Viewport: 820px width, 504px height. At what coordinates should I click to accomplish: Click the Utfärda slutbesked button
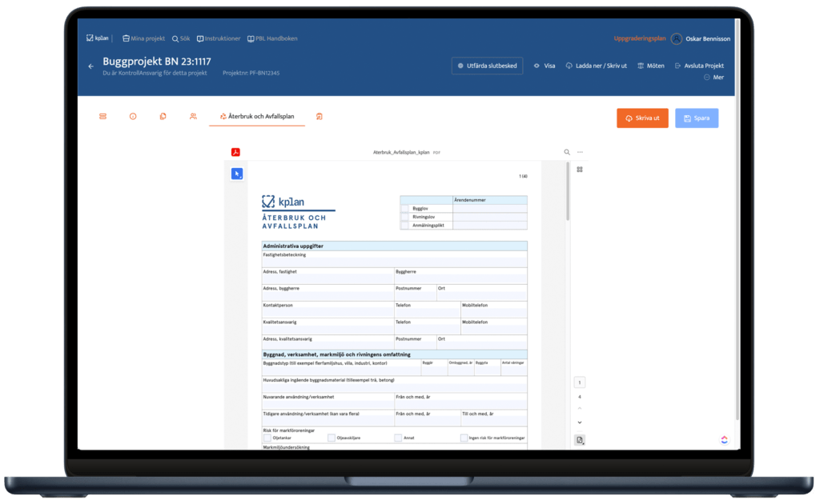(488, 66)
